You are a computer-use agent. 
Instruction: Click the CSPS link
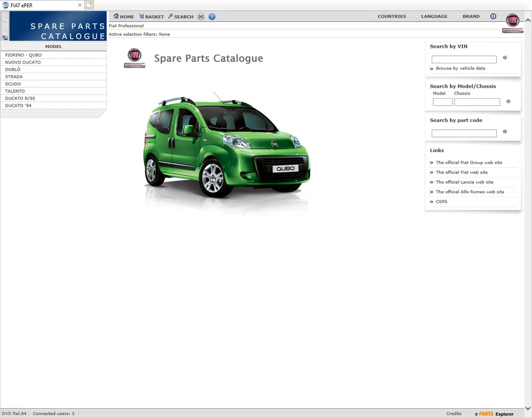(x=441, y=201)
